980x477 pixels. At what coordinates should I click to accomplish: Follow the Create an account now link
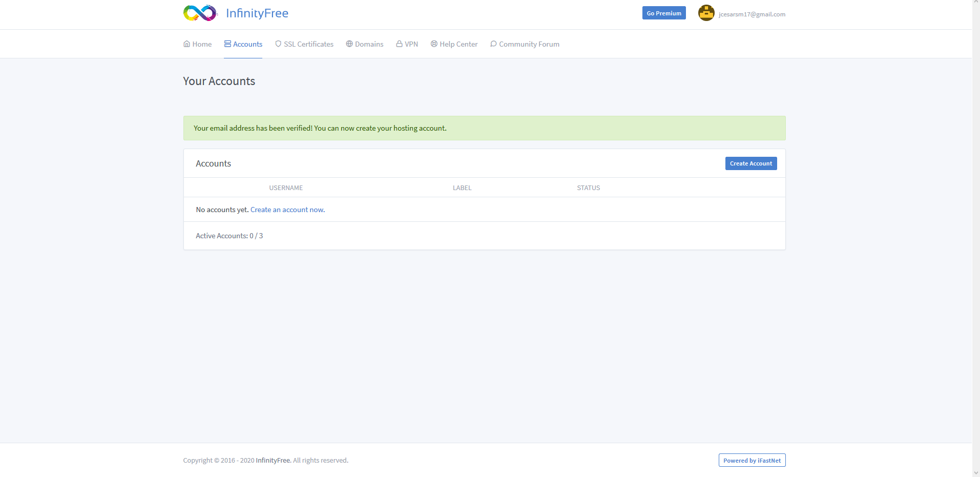287,209
